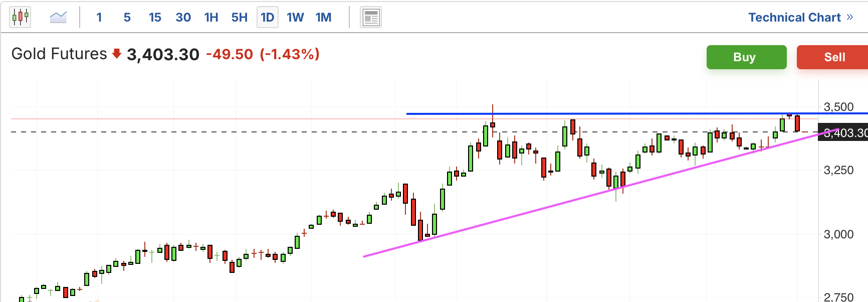
Task: Switch to the 1H timeframe
Action: [211, 18]
